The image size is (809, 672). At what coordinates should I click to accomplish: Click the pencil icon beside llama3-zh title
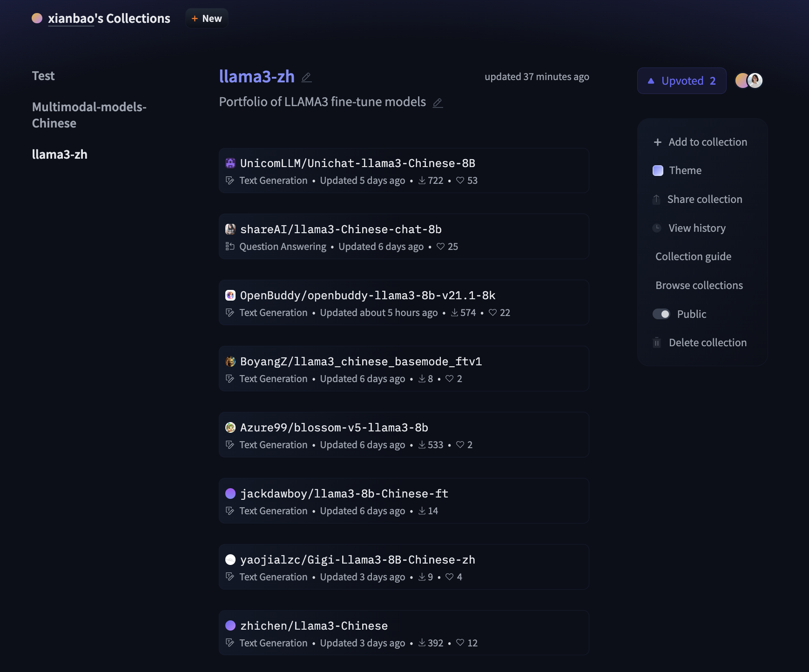tap(306, 77)
